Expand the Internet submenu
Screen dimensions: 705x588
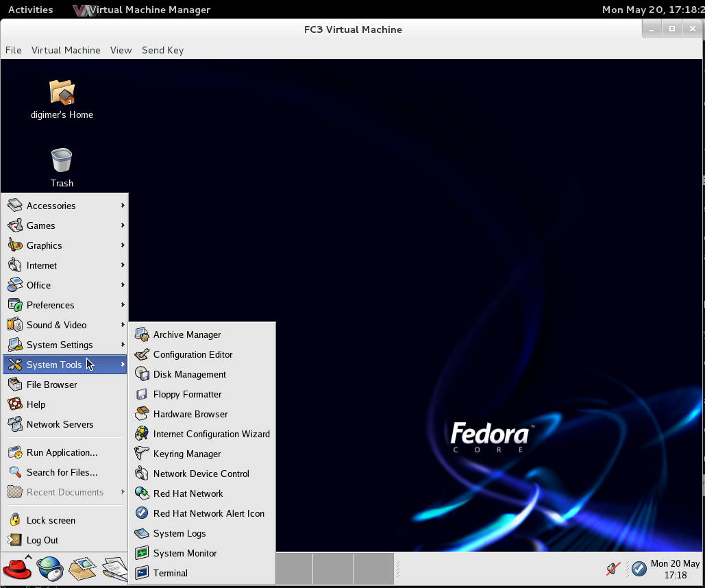click(x=65, y=265)
